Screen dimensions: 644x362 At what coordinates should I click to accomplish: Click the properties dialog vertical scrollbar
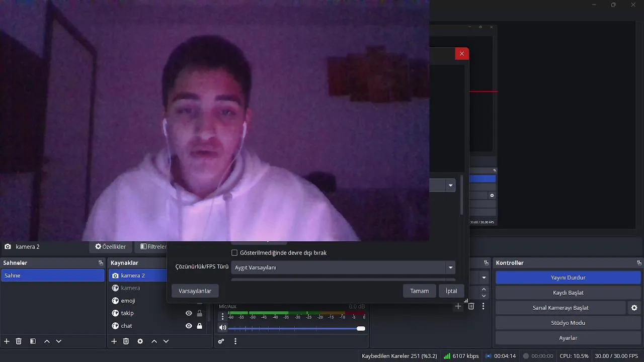[x=461, y=195]
